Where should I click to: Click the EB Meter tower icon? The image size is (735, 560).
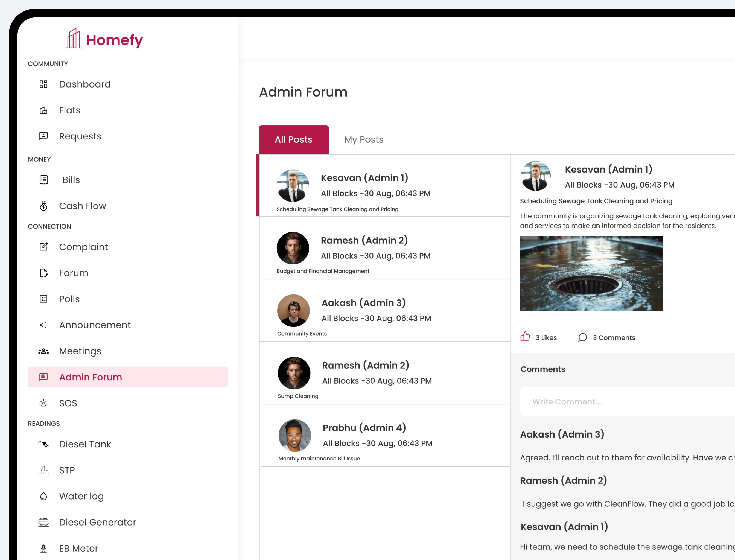pyautogui.click(x=43, y=548)
